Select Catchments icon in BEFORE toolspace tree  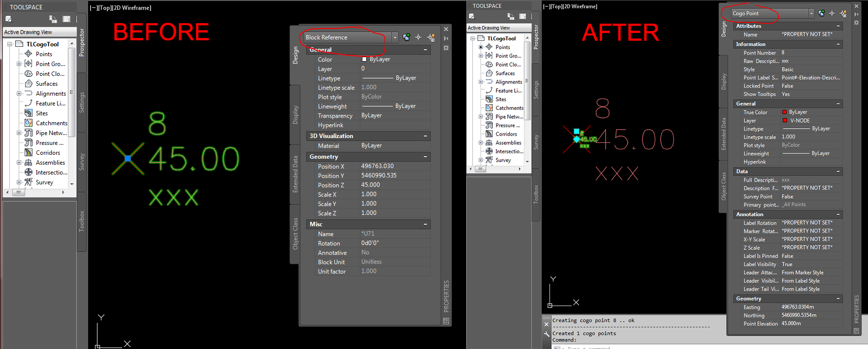pyautogui.click(x=29, y=123)
